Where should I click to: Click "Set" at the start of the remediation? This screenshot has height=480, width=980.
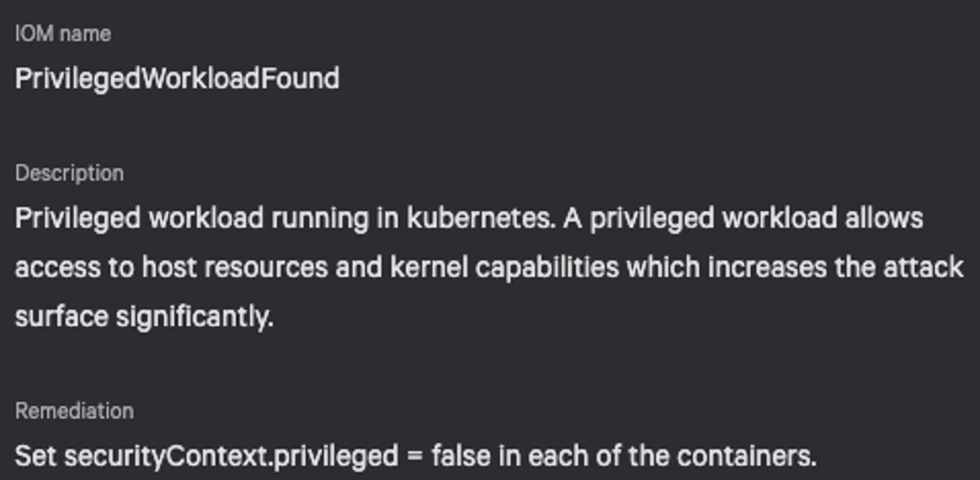pos(36,456)
